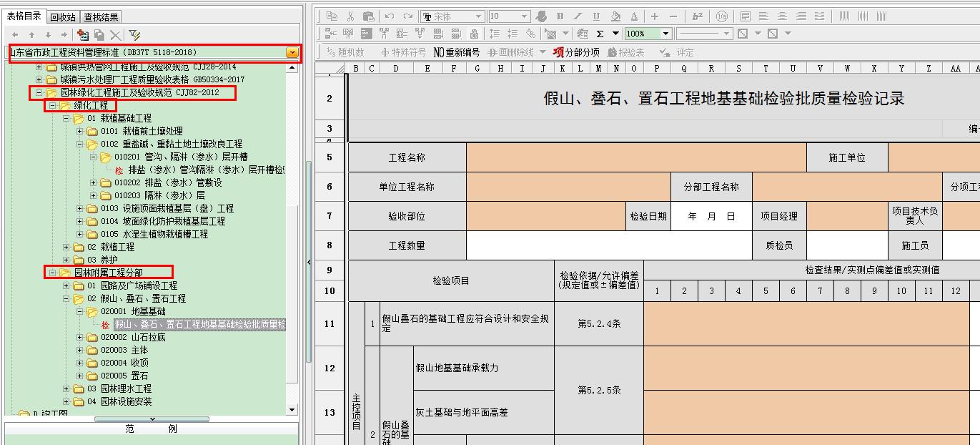
Task: Click the undo arrow icon
Action: pyautogui.click(x=390, y=16)
